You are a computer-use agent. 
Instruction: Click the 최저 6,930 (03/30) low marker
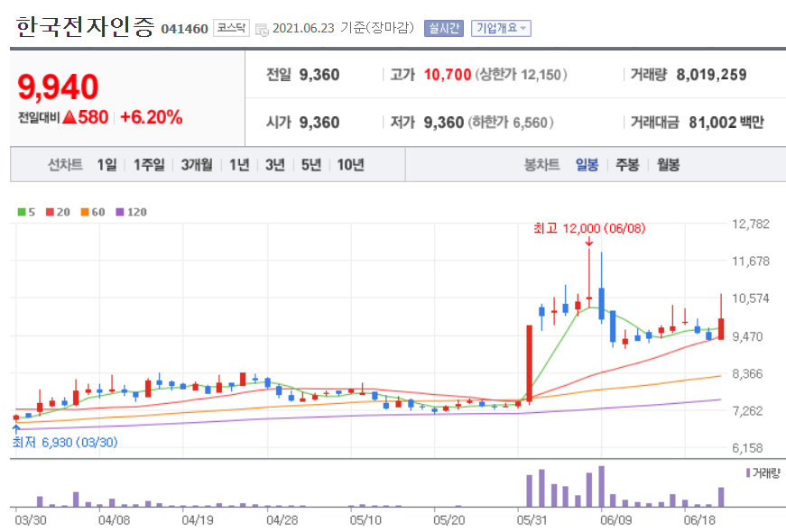(x=65, y=443)
